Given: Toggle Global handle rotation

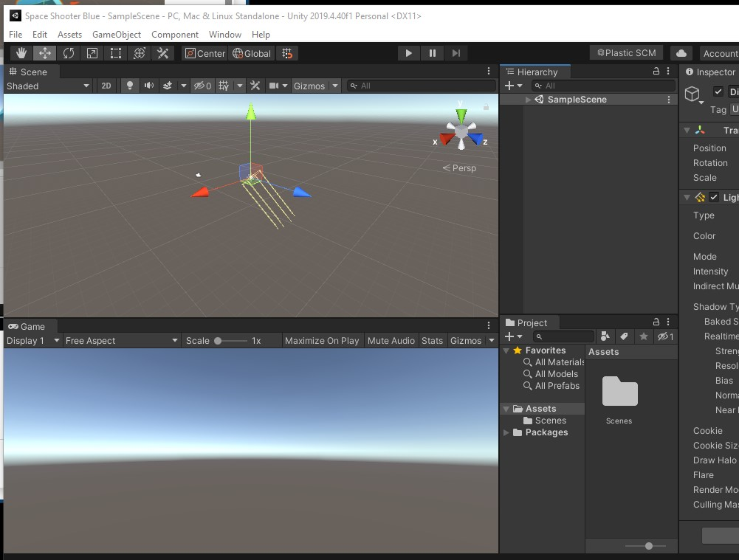Looking at the screenshot, I should pos(252,53).
